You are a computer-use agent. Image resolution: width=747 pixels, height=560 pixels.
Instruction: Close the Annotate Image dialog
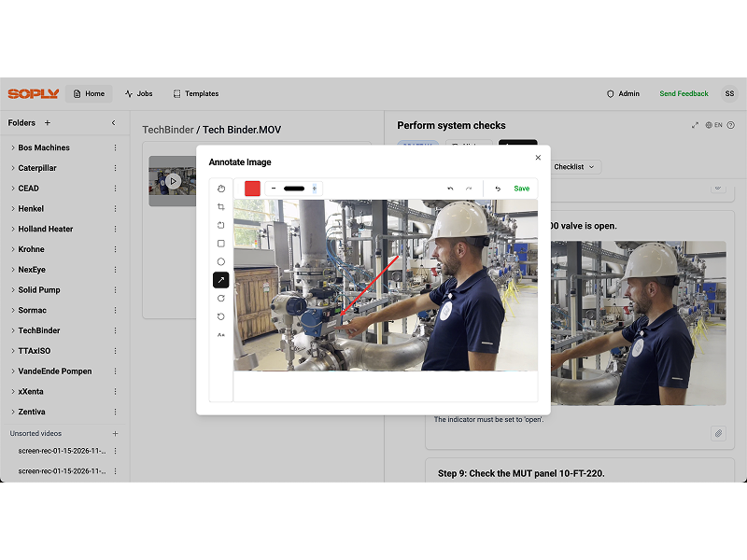pos(538,158)
